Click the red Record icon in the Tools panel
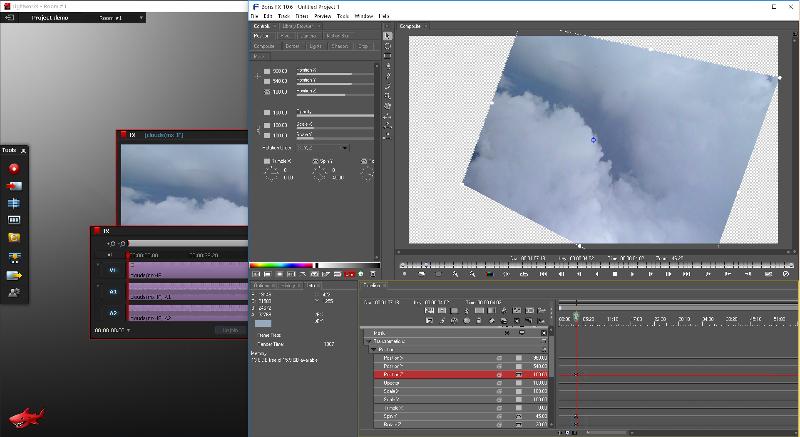The width and height of the screenshot is (800, 437). pos(14,168)
